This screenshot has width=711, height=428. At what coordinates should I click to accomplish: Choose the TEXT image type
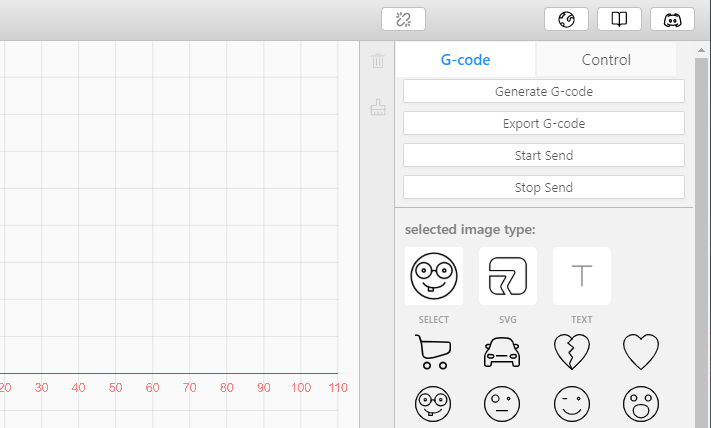(582, 276)
